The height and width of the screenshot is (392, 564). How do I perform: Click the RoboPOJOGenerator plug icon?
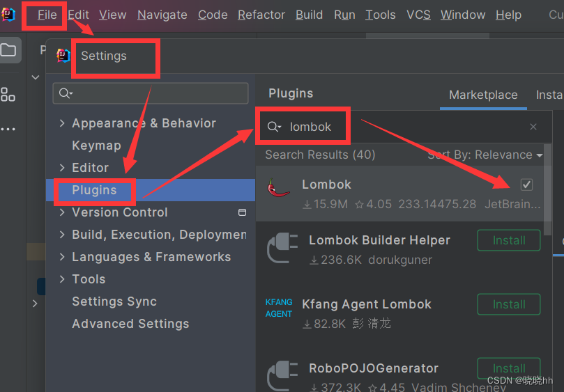(x=282, y=376)
